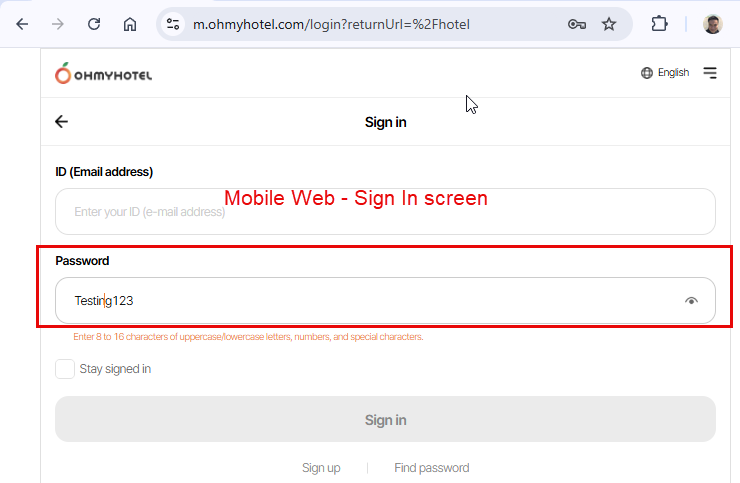Click the password requirements error message
The height and width of the screenshot is (483, 740).
pos(248,337)
